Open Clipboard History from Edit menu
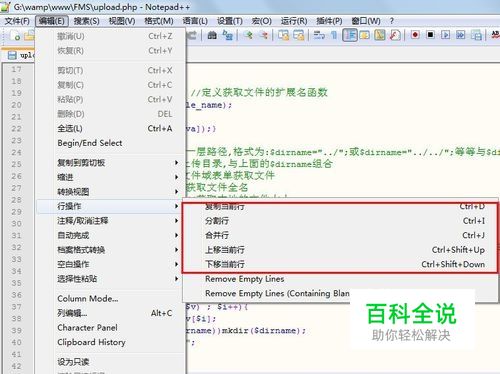The height and width of the screenshot is (374, 500). pyautogui.click(x=111, y=342)
